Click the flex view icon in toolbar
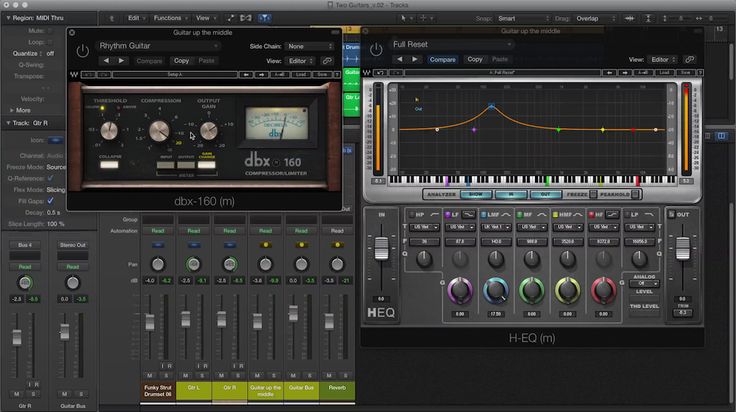Screen dimensions: 736x412 245,18
